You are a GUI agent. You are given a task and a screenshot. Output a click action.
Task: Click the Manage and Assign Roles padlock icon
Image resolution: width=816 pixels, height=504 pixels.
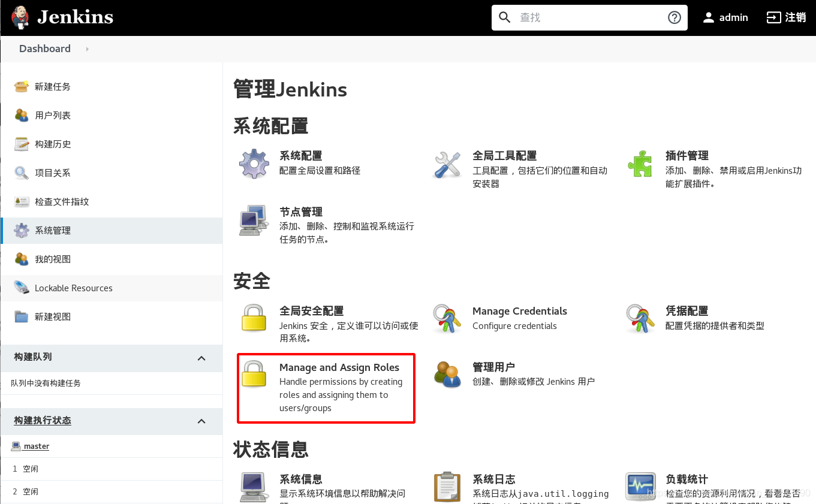click(x=254, y=374)
